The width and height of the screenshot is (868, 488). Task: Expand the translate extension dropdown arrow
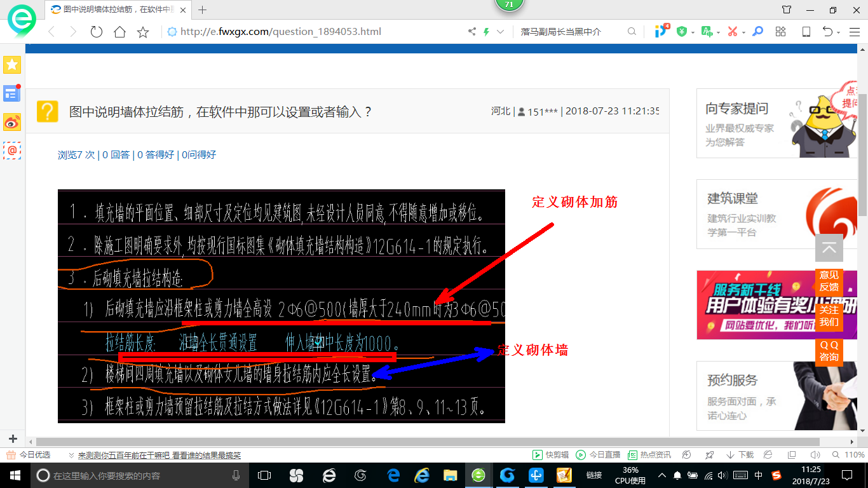tap(718, 32)
